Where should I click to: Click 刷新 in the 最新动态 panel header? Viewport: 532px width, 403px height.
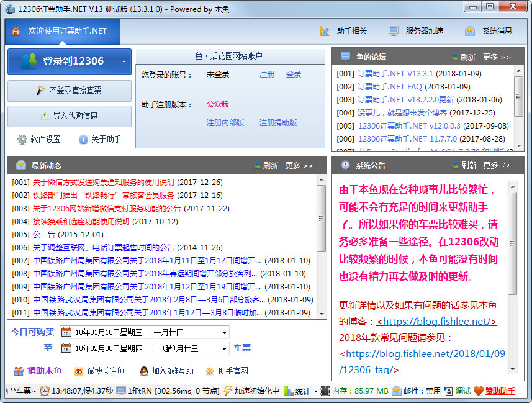coord(265,166)
